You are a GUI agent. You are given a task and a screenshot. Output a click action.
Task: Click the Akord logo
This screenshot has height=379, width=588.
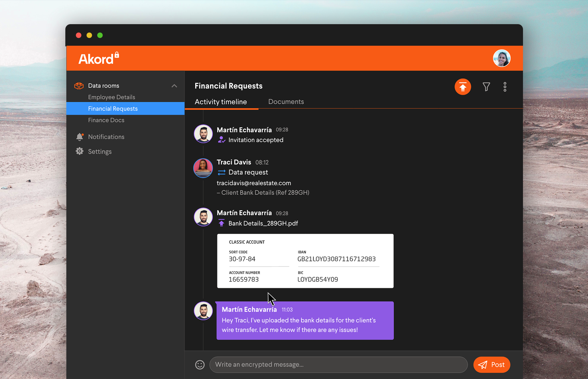pos(99,58)
